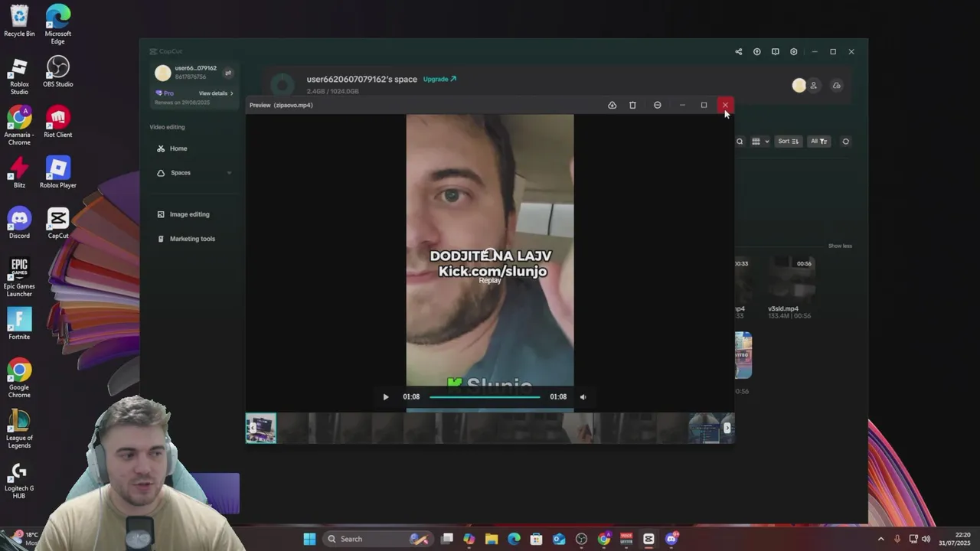Image resolution: width=980 pixels, height=551 pixels.
Task: Open League of Legends shortcut
Action: pos(19,429)
